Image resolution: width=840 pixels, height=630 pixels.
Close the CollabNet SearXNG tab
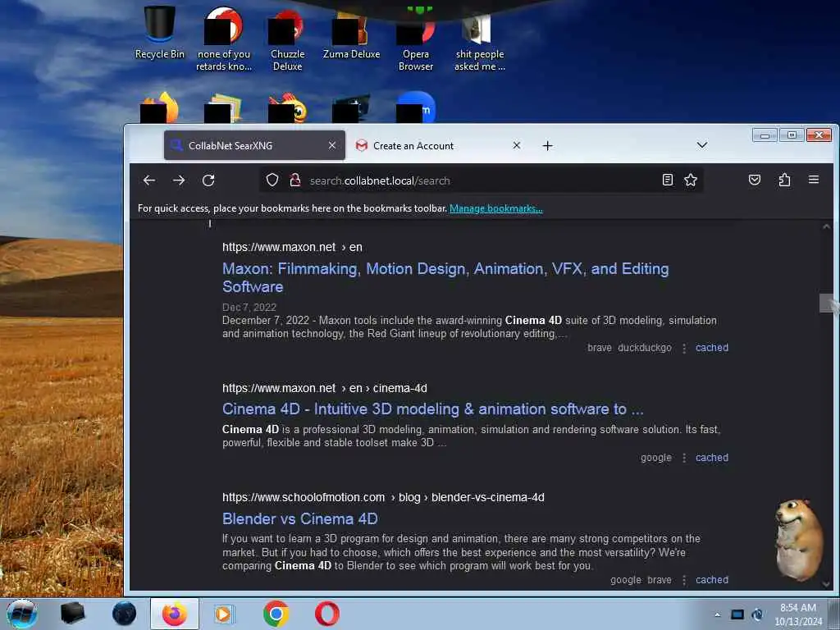pyautogui.click(x=332, y=145)
